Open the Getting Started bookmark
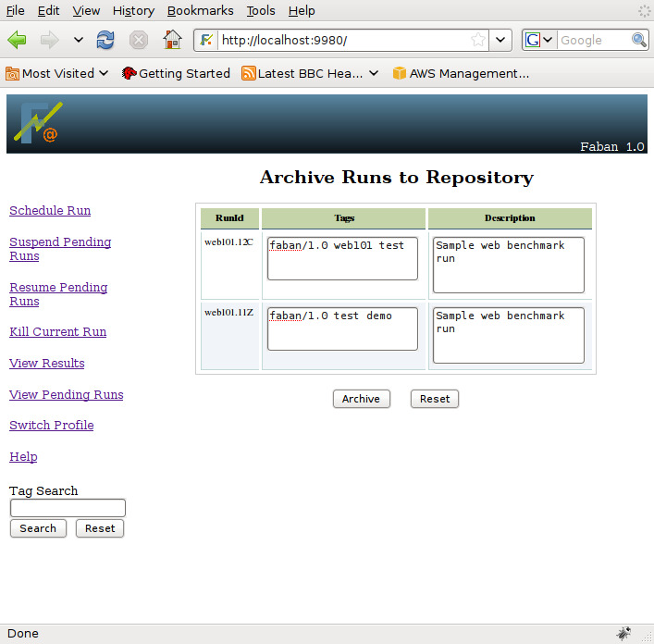 (x=176, y=73)
